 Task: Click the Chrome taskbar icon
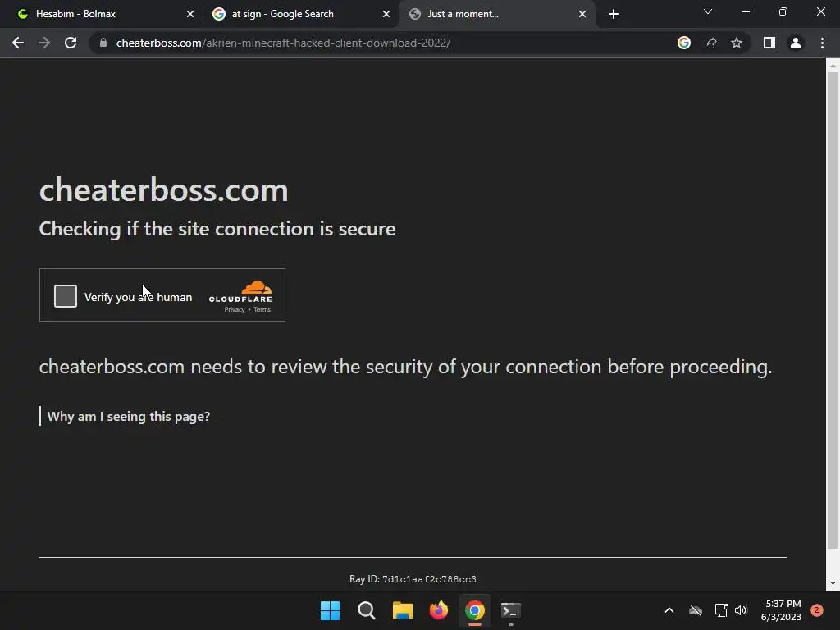[475, 610]
